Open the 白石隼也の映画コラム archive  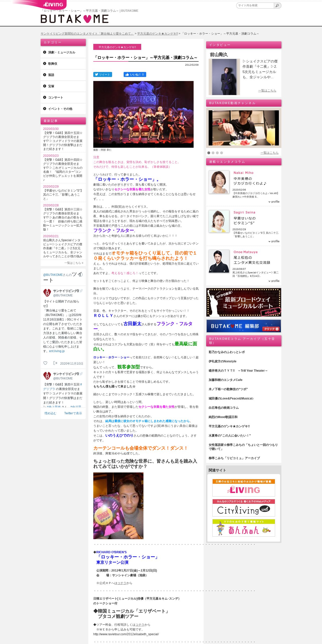tap(224, 408)
